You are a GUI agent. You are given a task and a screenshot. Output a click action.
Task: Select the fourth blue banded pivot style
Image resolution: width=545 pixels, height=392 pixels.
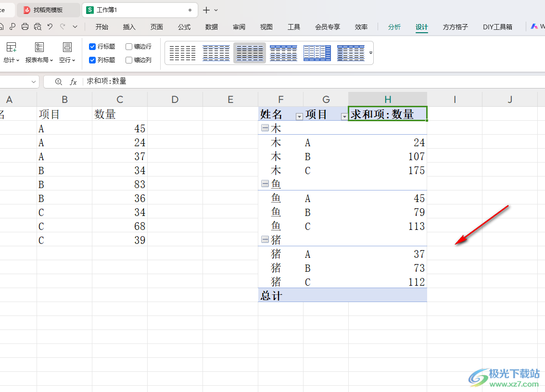pos(283,53)
